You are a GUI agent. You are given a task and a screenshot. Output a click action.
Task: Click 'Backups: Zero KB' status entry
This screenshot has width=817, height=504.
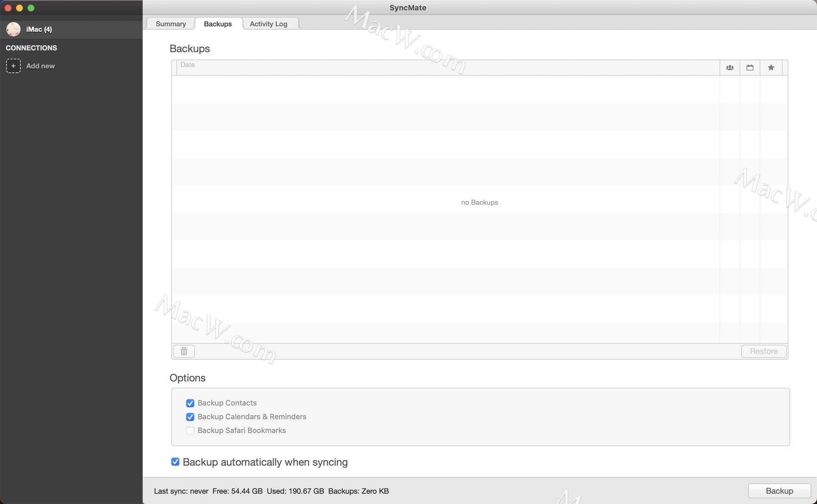click(359, 491)
